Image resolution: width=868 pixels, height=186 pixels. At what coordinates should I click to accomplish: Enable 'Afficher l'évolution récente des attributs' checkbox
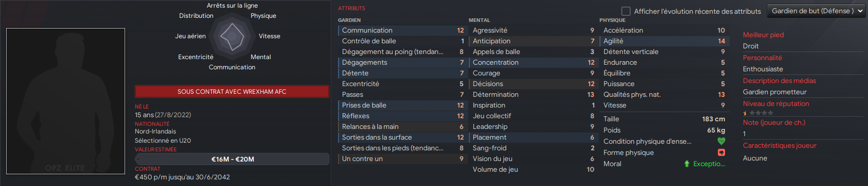(x=626, y=11)
